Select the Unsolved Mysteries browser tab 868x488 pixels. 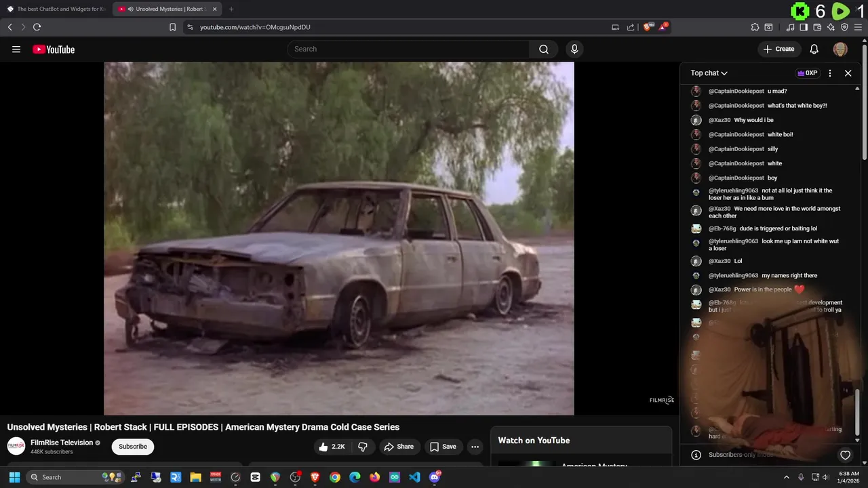(x=167, y=9)
